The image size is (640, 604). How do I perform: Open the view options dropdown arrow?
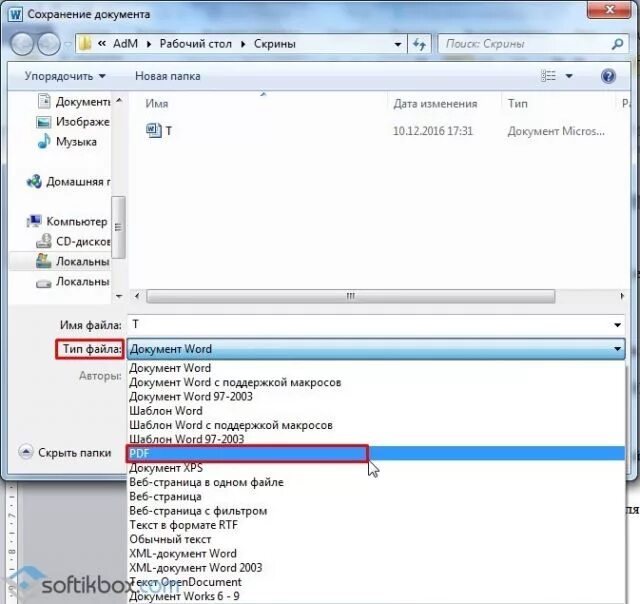tap(569, 76)
